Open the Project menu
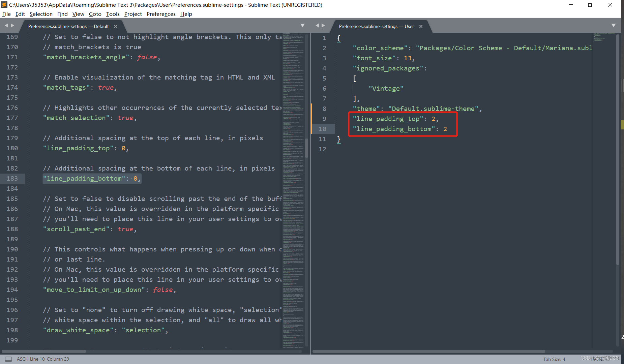This screenshot has width=624, height=364. [x=133, y=14]
